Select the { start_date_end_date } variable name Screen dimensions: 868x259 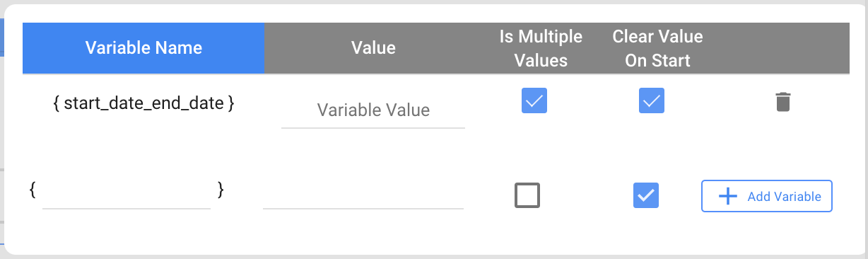coord(143,104)
